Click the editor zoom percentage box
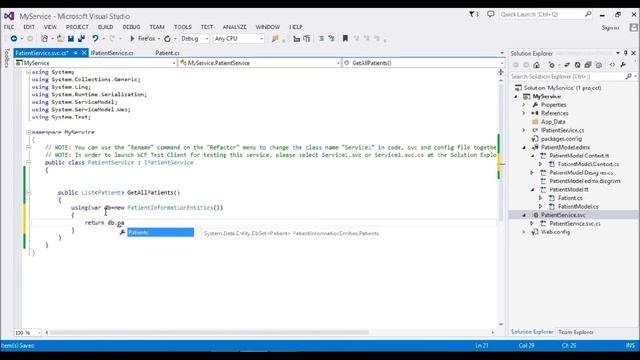This screenshot has width=640, height=360. click(28, 333)
